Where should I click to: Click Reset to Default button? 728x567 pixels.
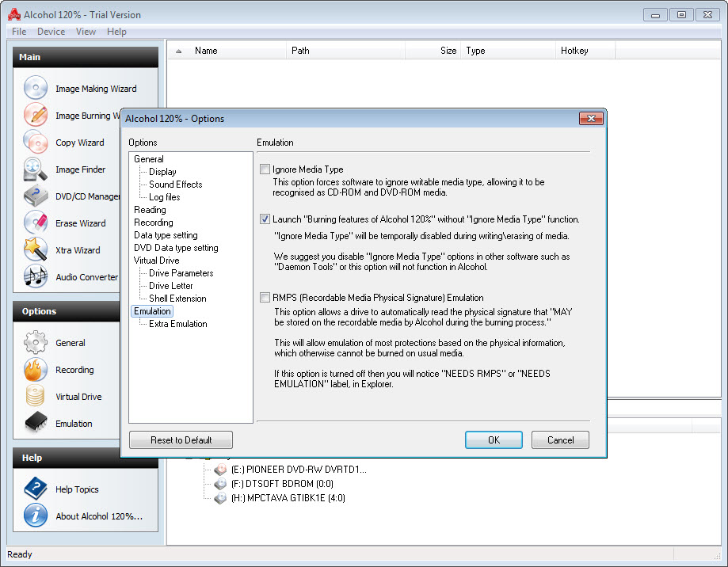point(181,440)
